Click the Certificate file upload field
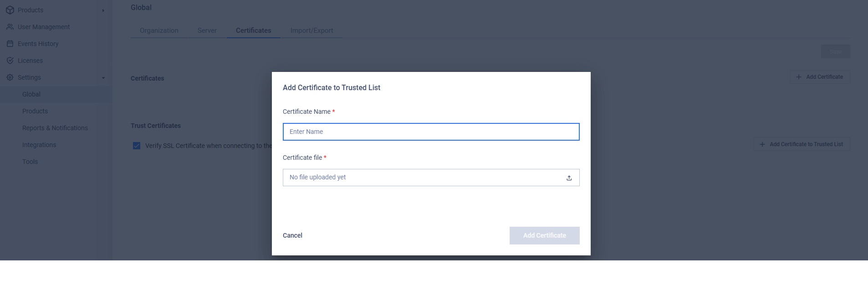This screenshot has height=295, width=868. [431, 178]
